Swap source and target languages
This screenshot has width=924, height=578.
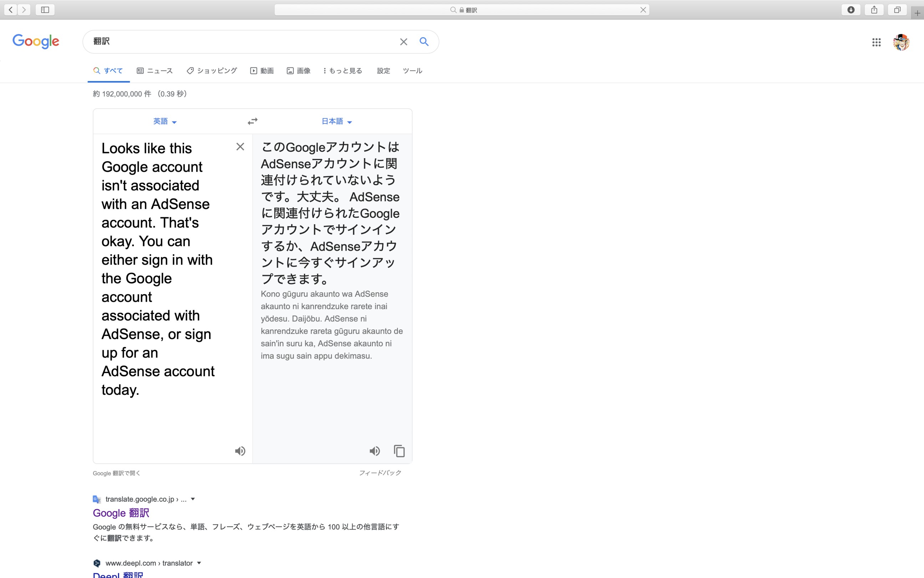coord(253,121)
